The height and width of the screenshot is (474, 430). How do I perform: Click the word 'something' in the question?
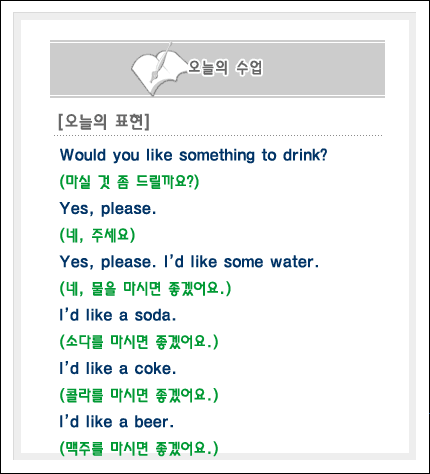pyautogui.click(x=217, y=156)
